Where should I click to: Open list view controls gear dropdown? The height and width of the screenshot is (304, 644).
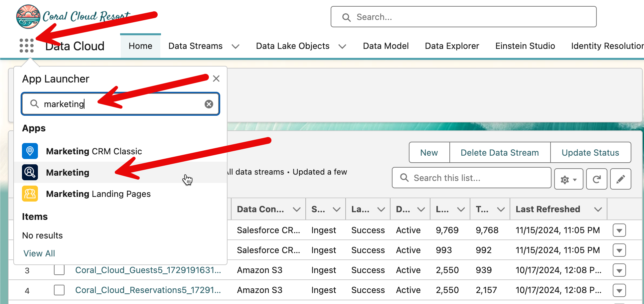click(568, 179)
